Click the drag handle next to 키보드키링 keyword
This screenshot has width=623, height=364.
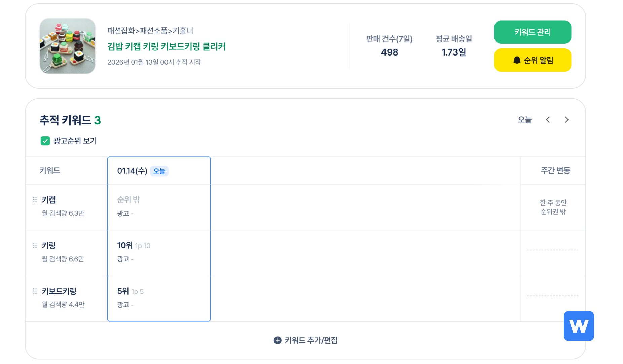[x=35, y=291]
